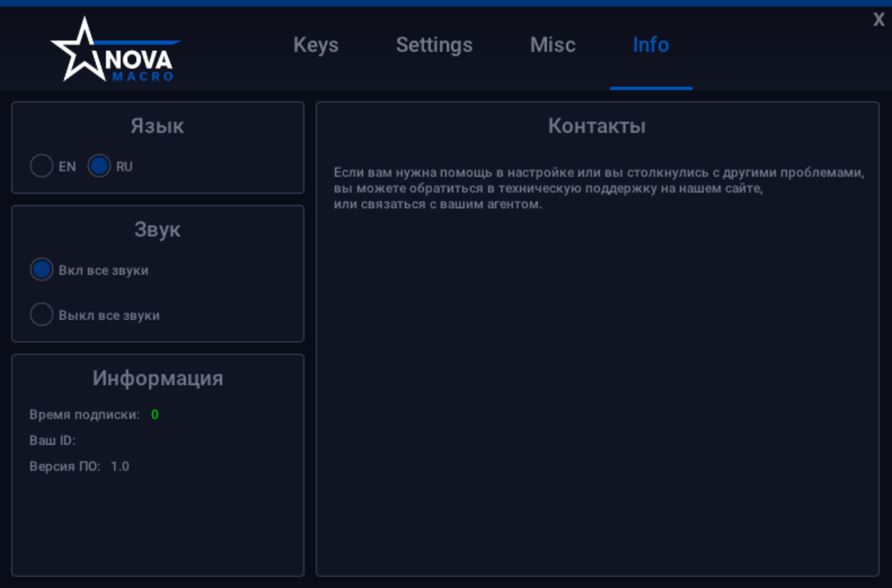Choose "Выкл все звуки" to mute sounds

(41, 315)
